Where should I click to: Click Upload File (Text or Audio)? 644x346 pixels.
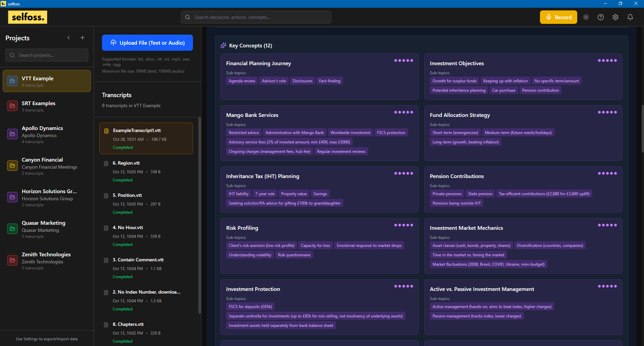click(147, 43)
